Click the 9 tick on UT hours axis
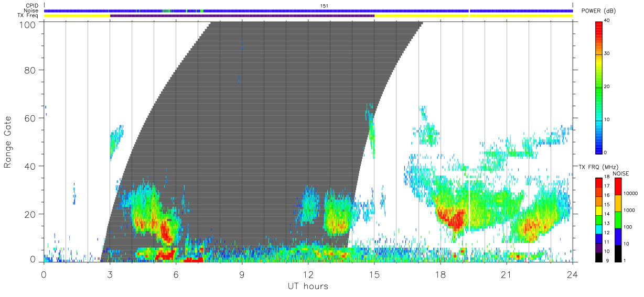644x297 pixels. coord(242,273)
